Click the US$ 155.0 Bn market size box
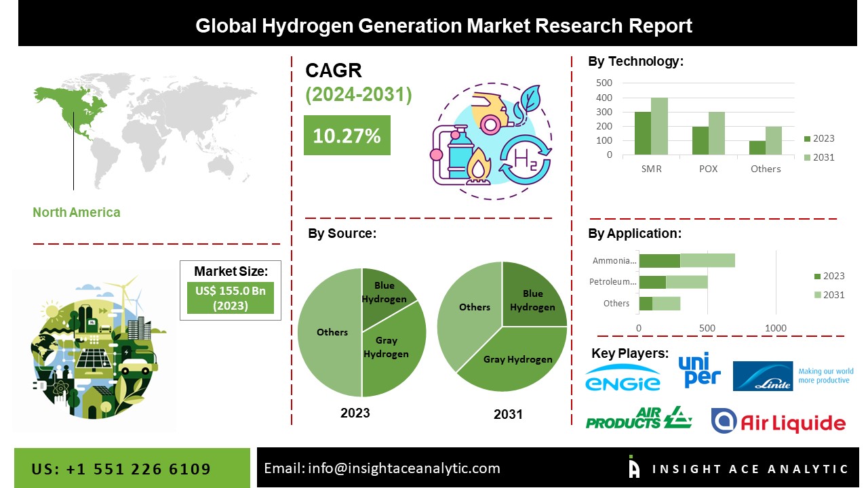Viewport: 868px width, 488px height. (230, 298)
